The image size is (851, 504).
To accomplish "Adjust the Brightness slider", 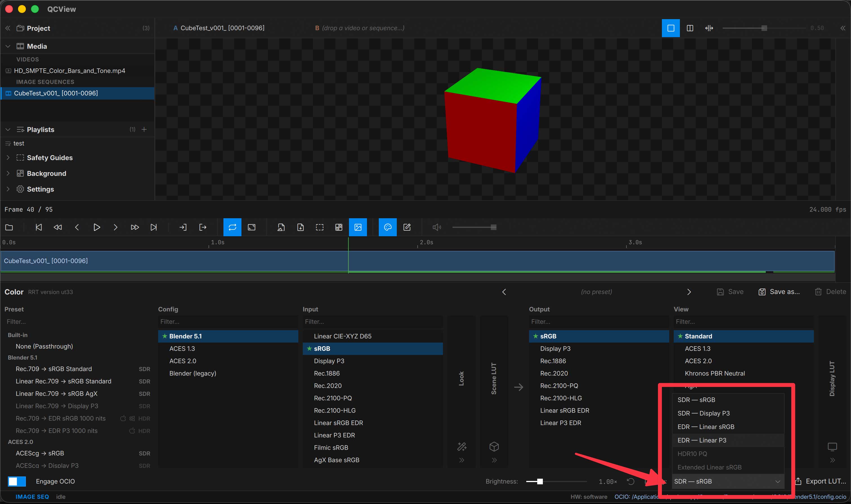I will tap(556, 481).
